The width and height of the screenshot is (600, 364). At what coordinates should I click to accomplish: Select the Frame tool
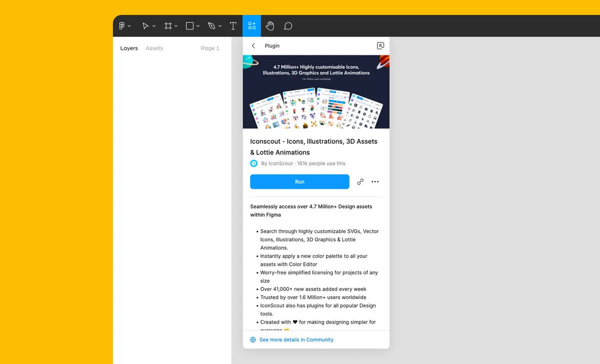point(167,25)
